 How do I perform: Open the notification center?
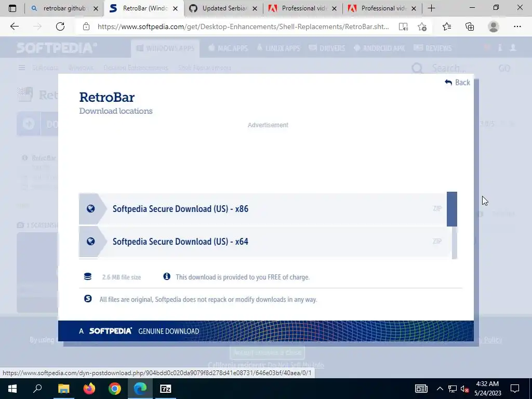[x=515, y=389]
